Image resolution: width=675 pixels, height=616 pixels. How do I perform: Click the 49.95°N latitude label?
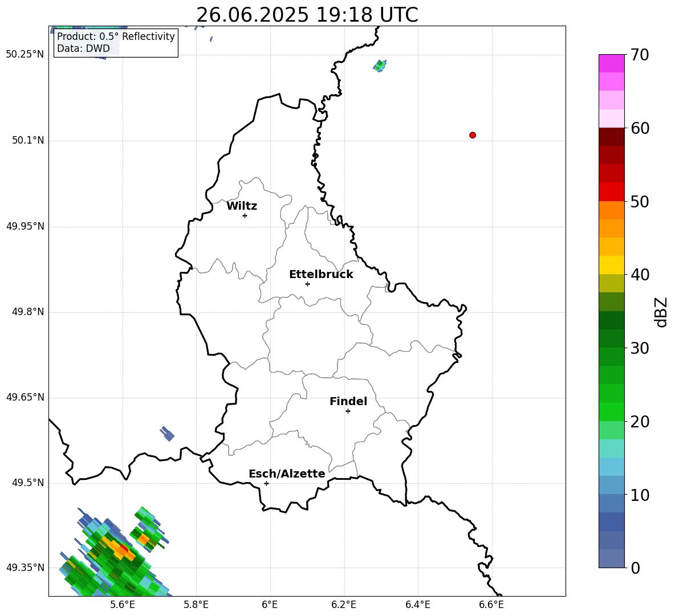click(25, 226)
